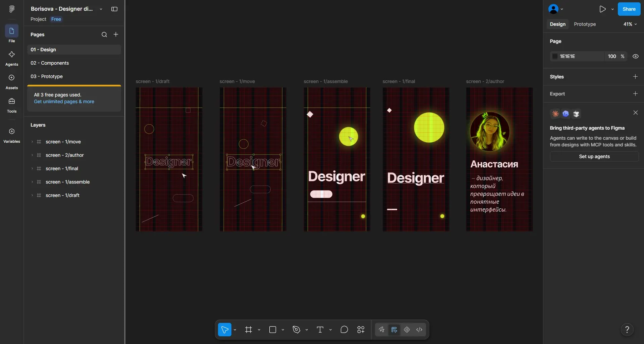
Task: Open the file name dropdown chevron
Action: tap(101, 9)
